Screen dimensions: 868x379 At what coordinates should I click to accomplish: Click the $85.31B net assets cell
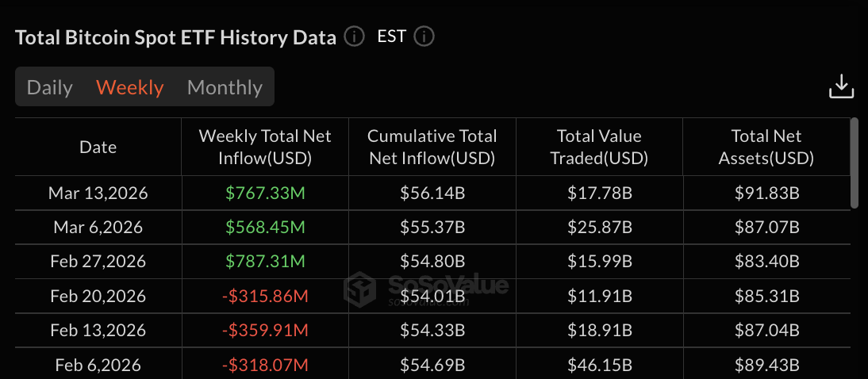tap(766, 296)
